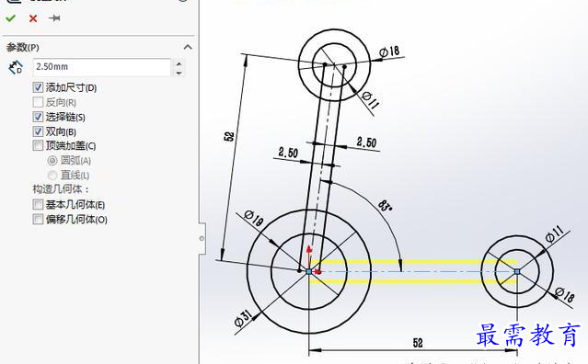Image resolution: width=588 pixels, height=364 pixels.
Task: Check the 基本几何体(E) option
Action: click(x=38, y=204)
